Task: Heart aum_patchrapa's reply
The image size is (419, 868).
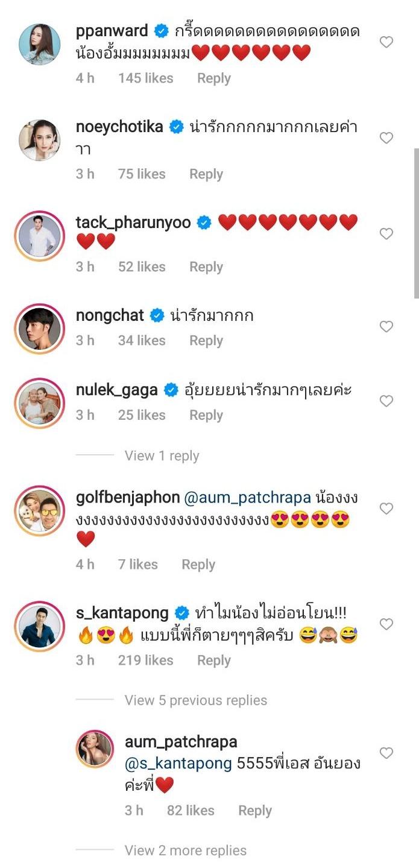Action: (x=386, y=753)
